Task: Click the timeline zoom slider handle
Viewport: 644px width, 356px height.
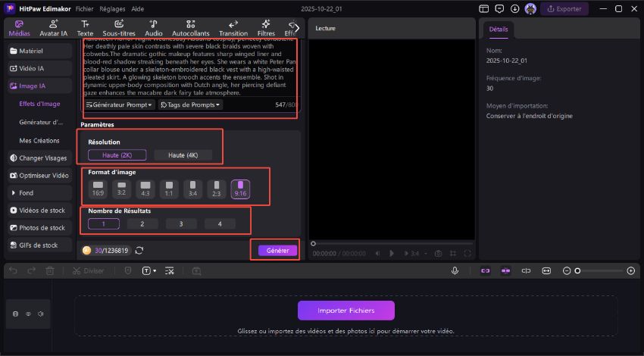Action: pyautogui.click(x=577, y=270)
